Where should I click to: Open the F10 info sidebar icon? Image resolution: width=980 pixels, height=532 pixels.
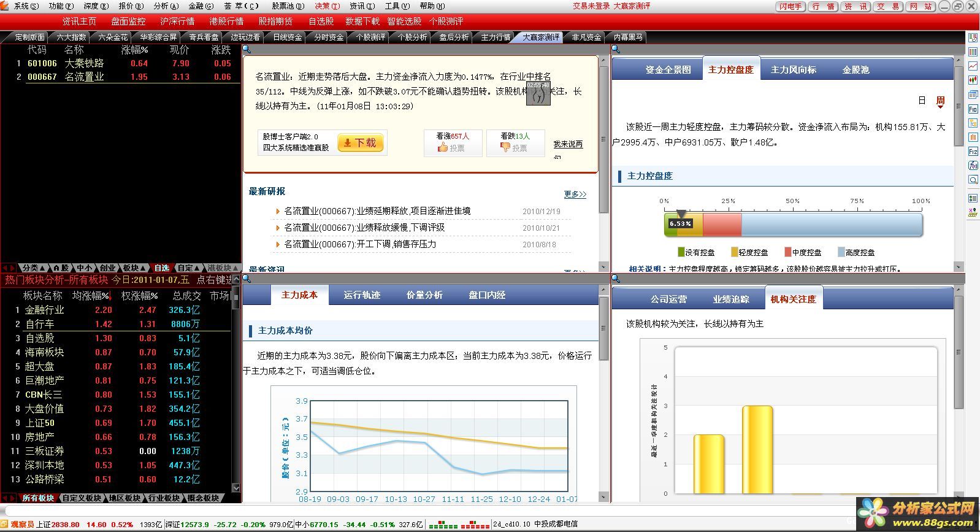click(x=973, y=109)
